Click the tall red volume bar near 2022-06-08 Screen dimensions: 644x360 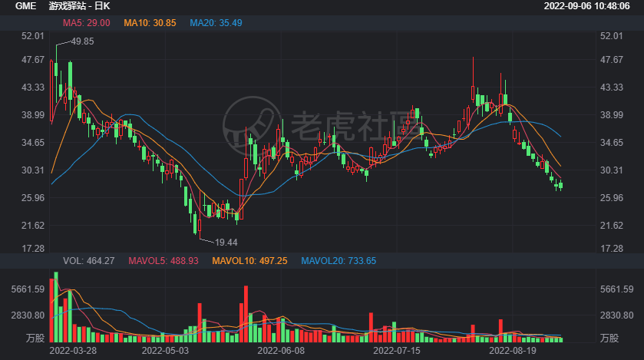tap(246, 314)
